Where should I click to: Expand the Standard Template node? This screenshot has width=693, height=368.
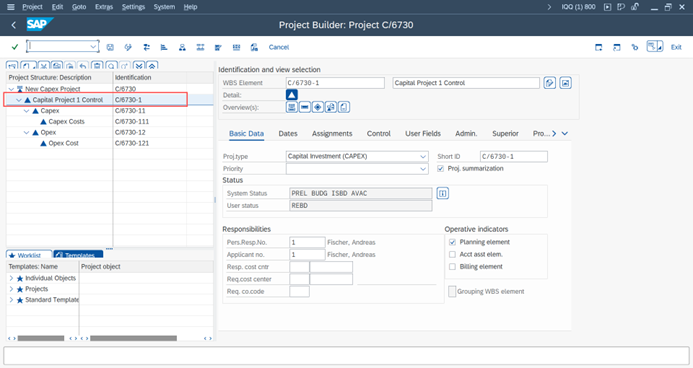tap(11, 300)
